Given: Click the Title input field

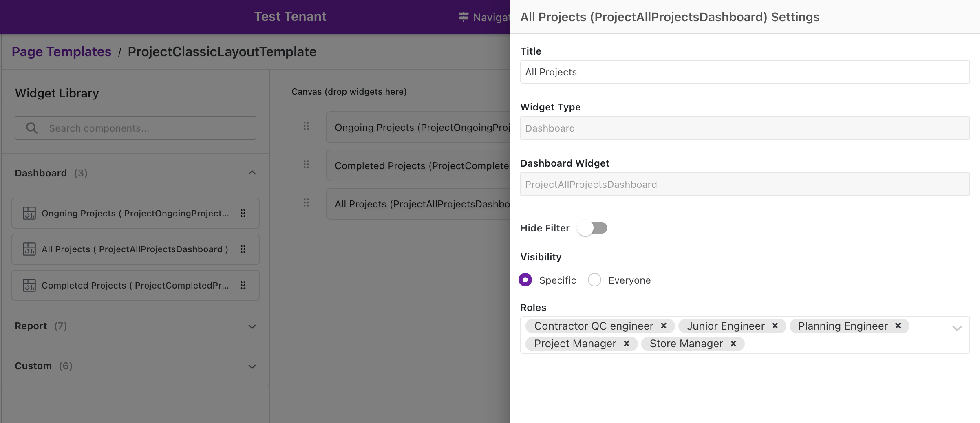Looking at the screenshot, I should [745, 72].
